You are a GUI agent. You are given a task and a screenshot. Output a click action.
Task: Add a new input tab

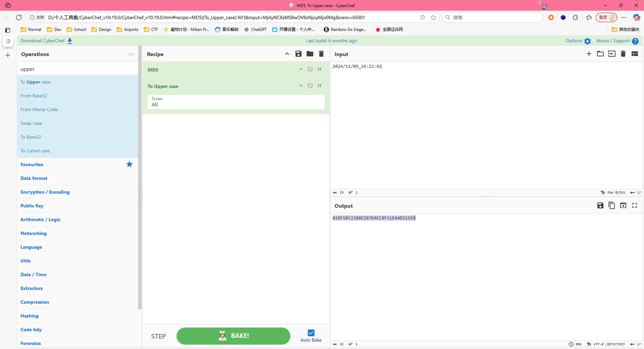(x=589, y=54)
